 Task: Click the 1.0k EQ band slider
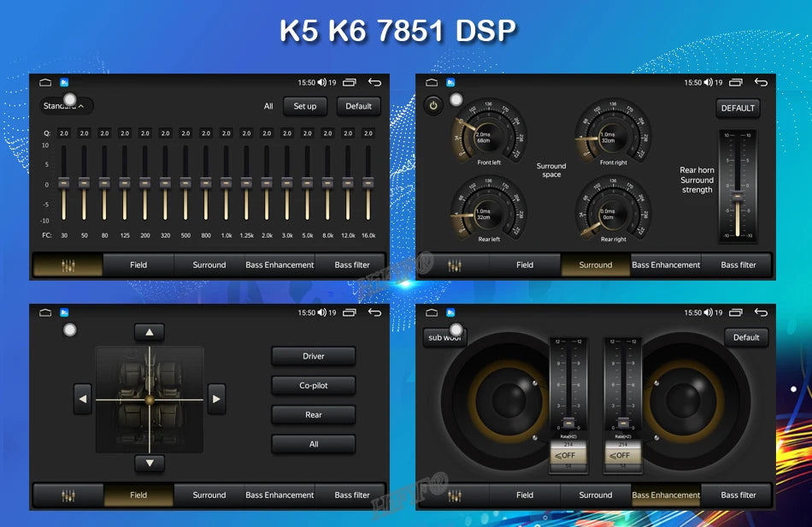227,183
